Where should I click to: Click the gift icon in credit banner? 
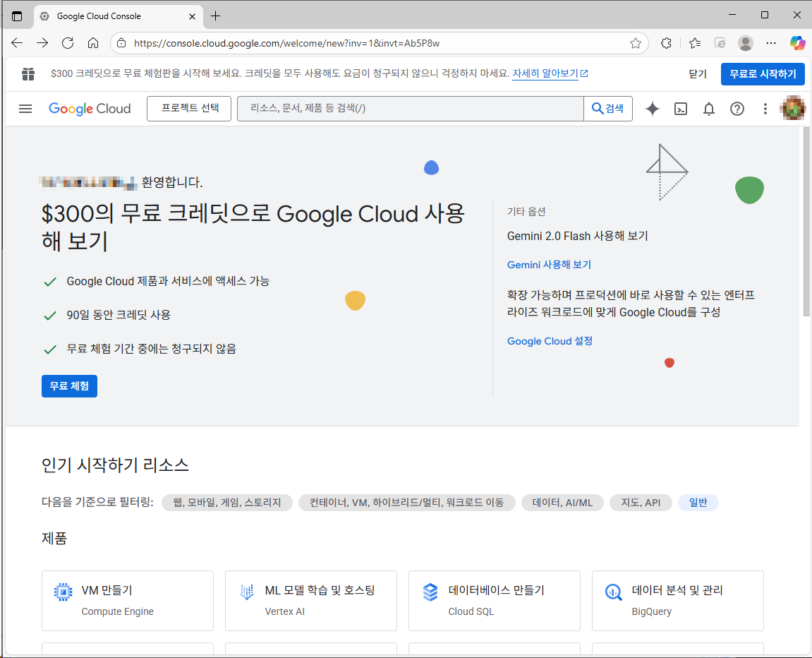coord(28,74)
